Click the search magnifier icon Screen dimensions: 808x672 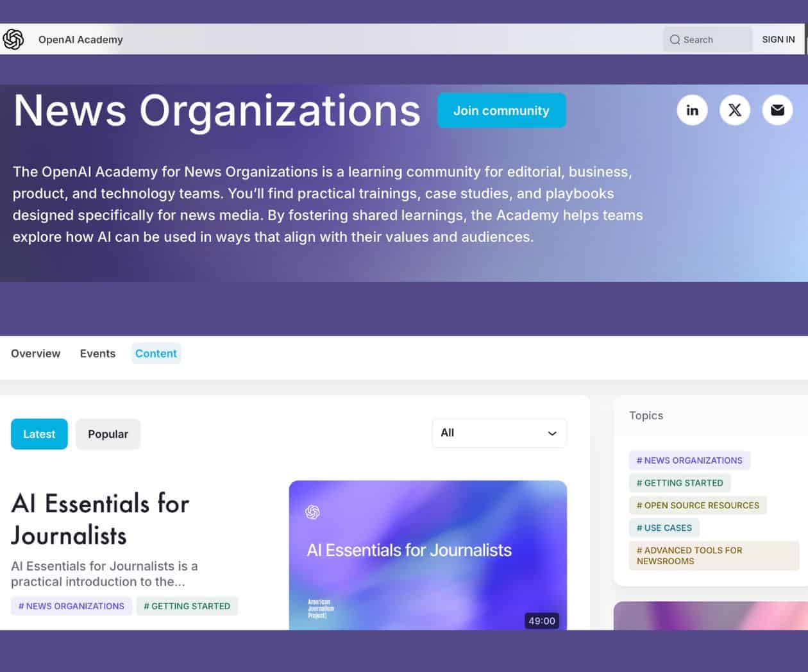click(x=675, y=39)
